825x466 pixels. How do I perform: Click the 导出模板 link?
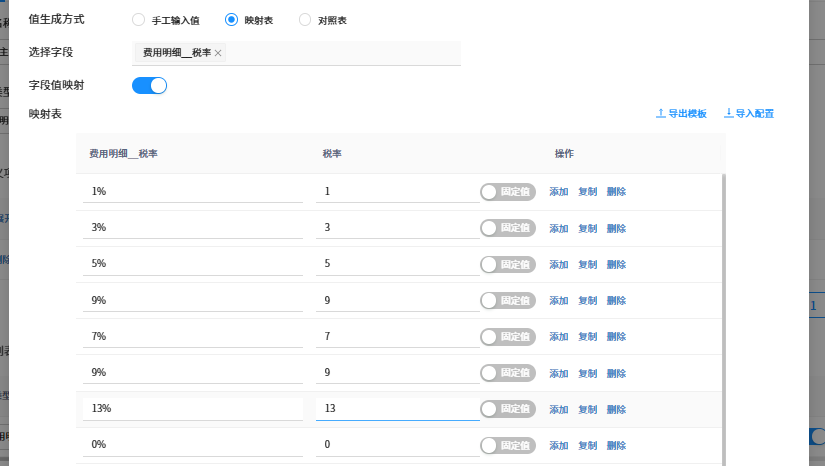pyautogui.click(x=681, y=114)
